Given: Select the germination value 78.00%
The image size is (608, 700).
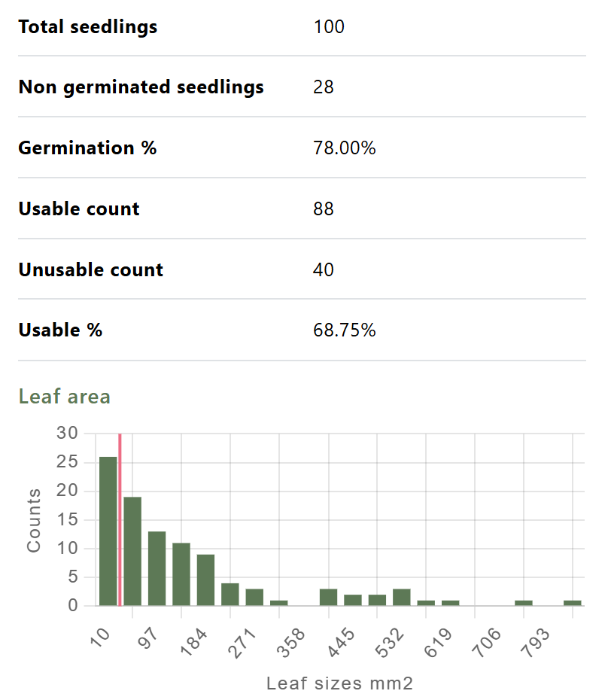Looking at the screenshot, I should pyautogui.click(x=344, y=148).
